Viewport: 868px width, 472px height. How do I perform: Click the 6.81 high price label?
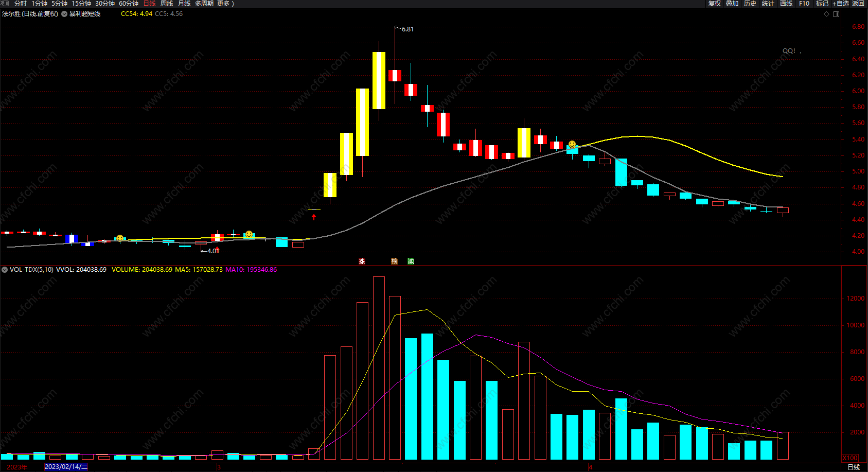pos(408,29)
